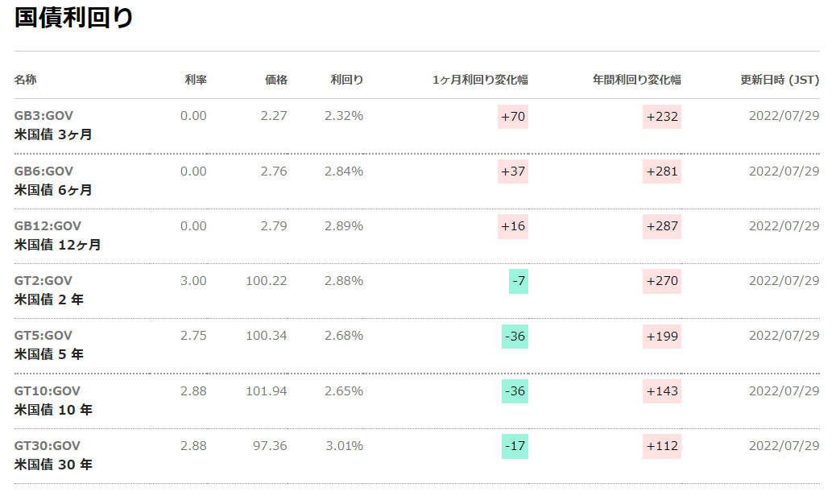The height and width of the screenshot is (504, 840).
Task: Click the green -7 monthly change badge
Action: (518, 281)
